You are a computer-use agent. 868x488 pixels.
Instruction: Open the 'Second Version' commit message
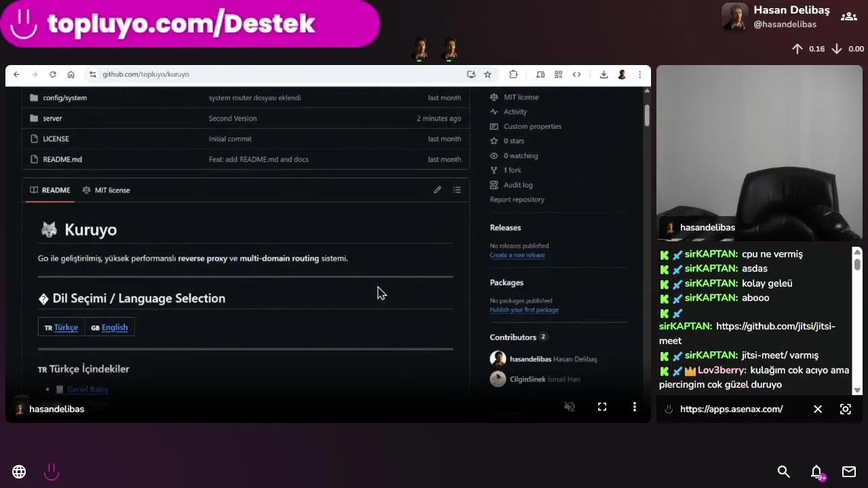click(233, 118)
